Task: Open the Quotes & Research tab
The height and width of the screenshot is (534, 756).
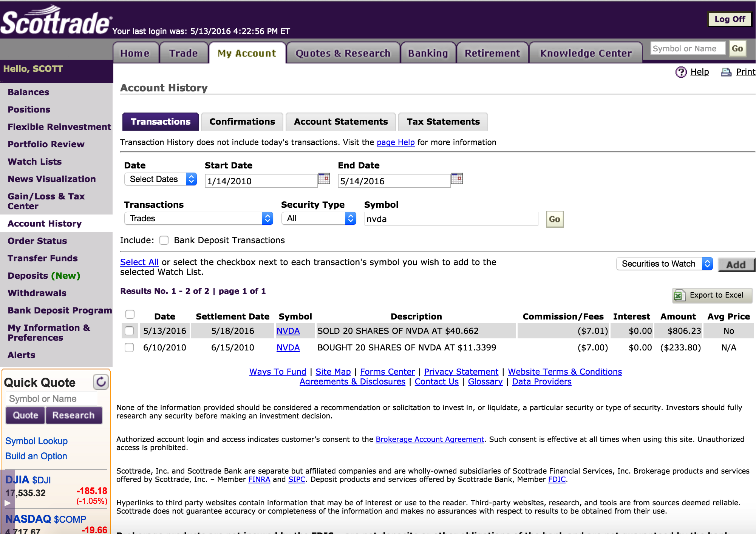Action: pos(343,53)
